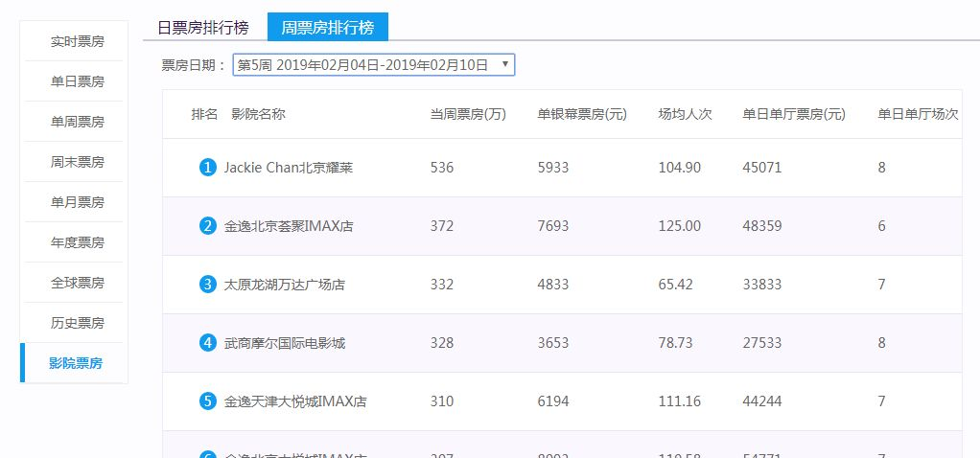The width and height of the screenshot is (980, 458).
Task: Open the 票房日期 week dropdown
Action: point(374,65)
